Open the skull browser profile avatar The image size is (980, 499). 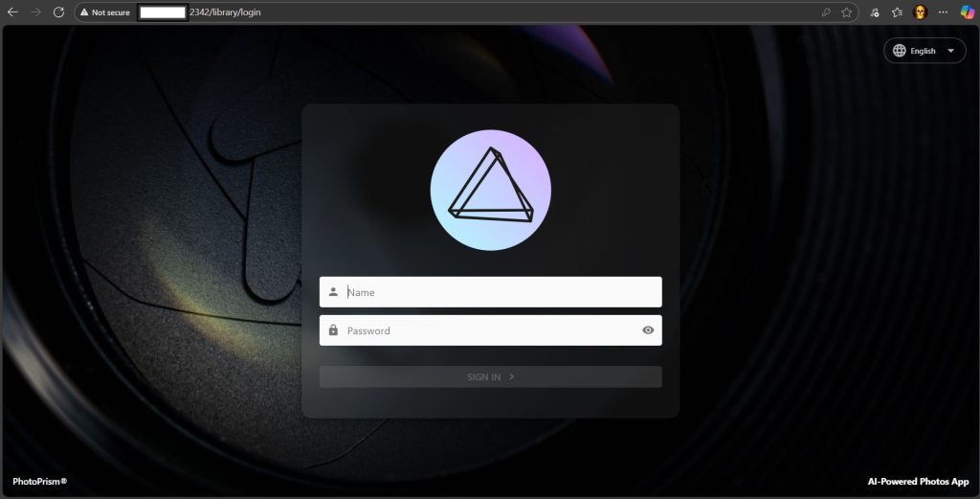920,12
